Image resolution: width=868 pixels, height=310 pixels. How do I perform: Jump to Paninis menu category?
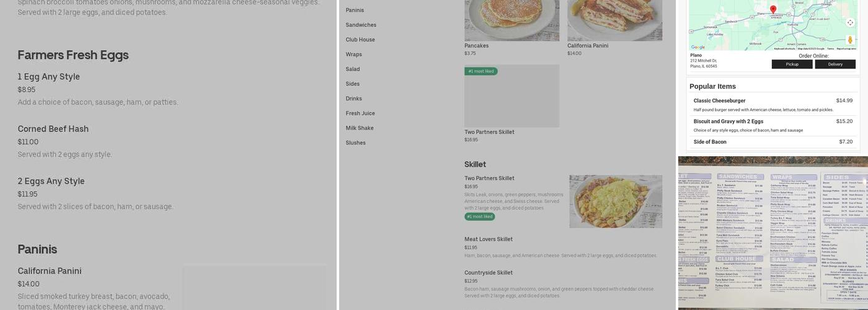[x=355, y=10]
